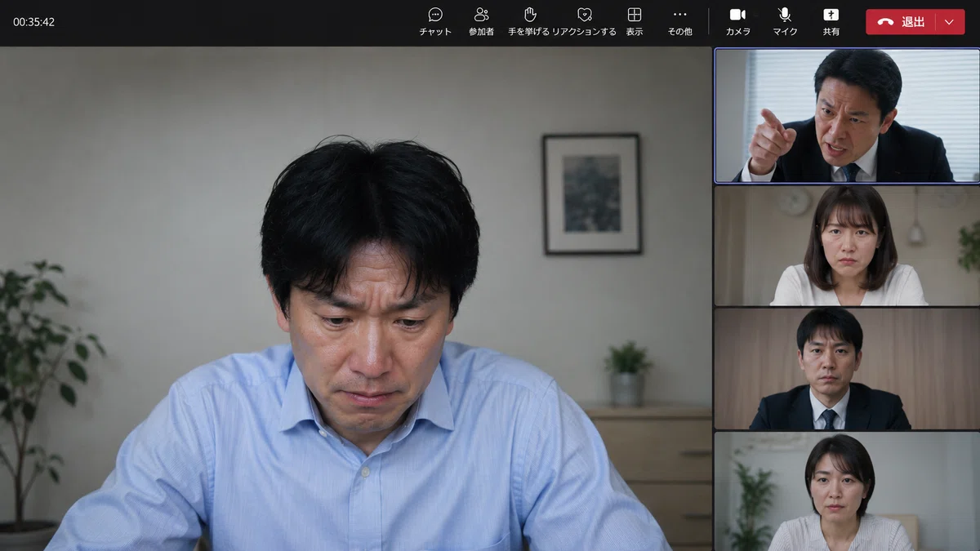Click the red phone hang-up icon
The image size is (980, 551).
[885, 22]
